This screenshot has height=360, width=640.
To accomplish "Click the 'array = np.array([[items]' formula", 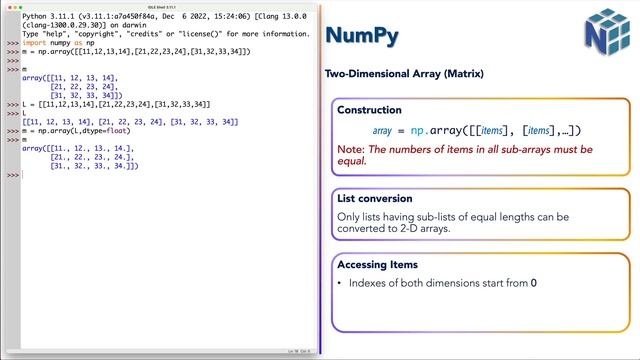I will (x=476, y=131).
